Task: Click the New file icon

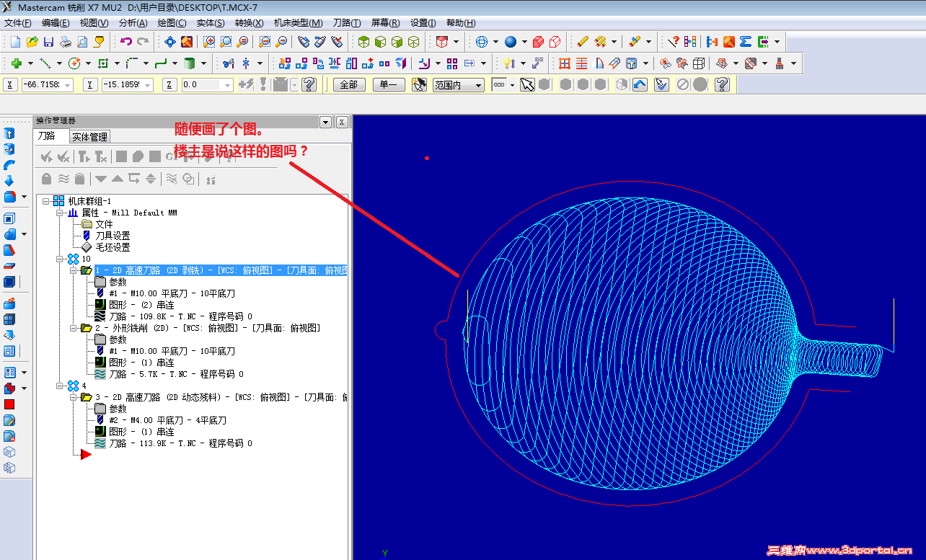Action: click(x=15, y=42)
